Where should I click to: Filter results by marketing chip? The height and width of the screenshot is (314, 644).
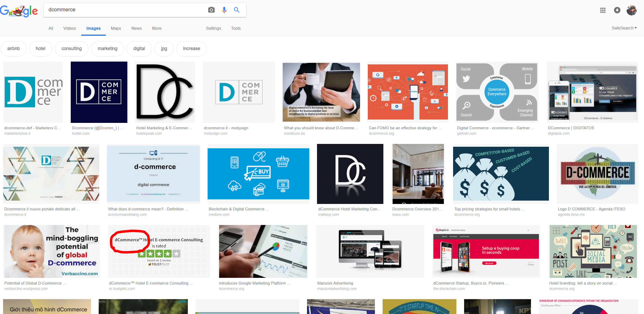(107, 48)
